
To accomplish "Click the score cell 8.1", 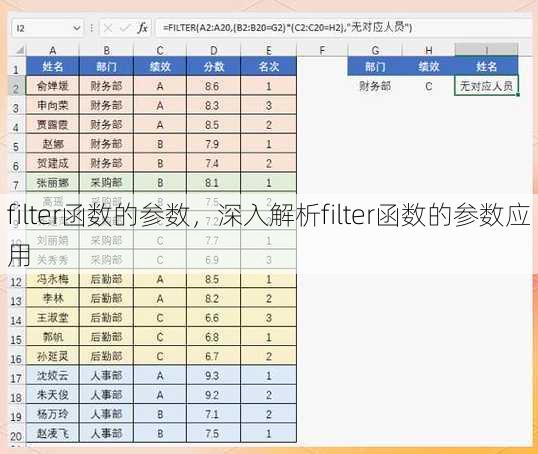I will coord(214,182).
